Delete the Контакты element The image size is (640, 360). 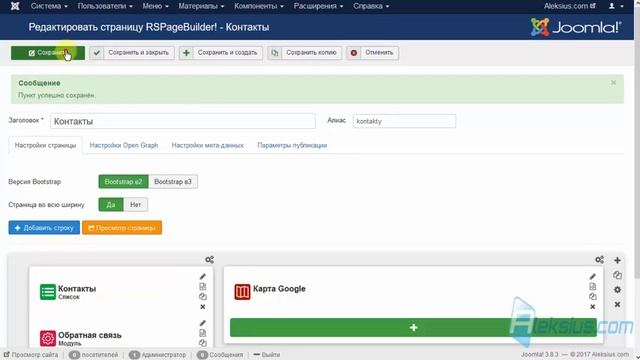tap(202, 307)
